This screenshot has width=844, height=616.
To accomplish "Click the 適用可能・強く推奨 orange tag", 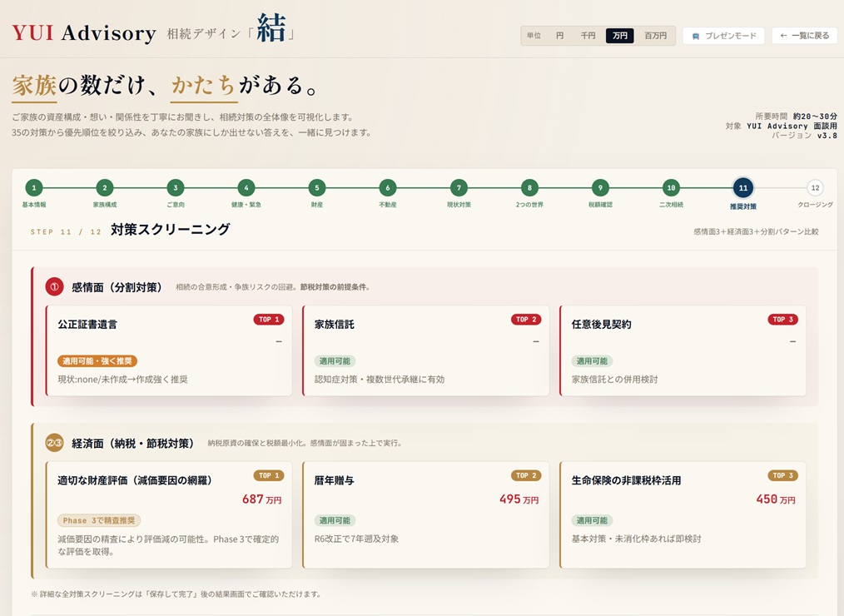I will 97,360.
